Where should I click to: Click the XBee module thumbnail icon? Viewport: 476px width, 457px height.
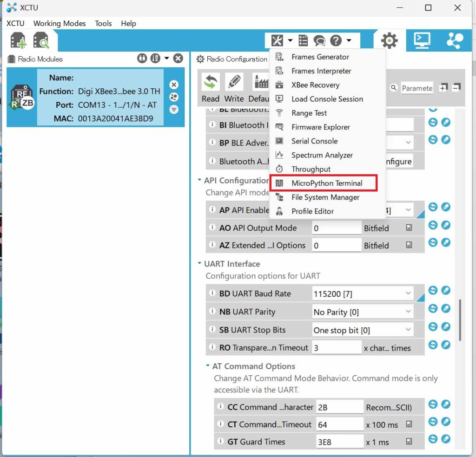tap(22, 98)
